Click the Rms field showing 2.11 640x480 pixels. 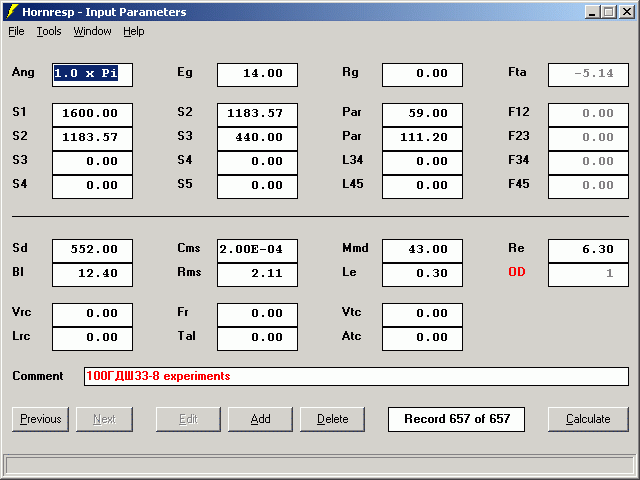[x=258, y=275]
